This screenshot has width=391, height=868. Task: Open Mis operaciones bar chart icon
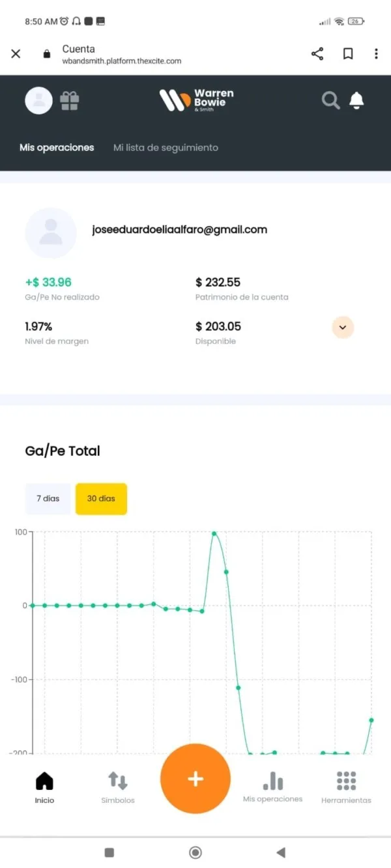(272, 780)
